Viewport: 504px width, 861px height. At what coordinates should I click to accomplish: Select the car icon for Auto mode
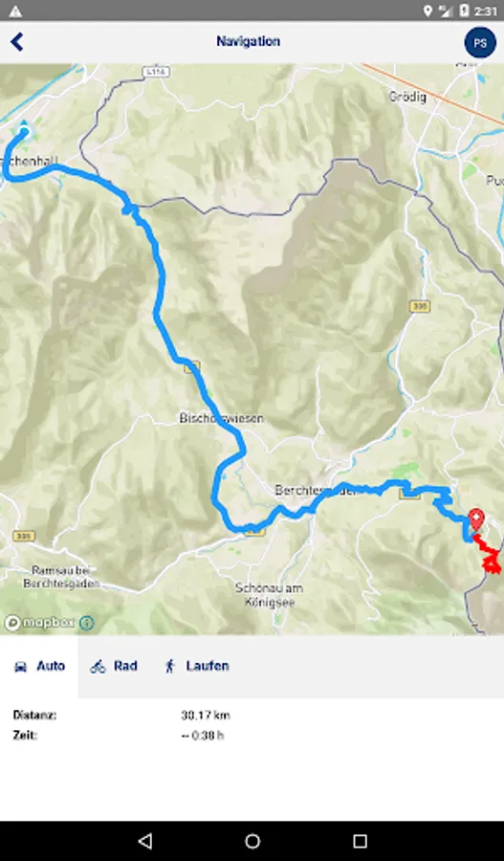point(21,667)
